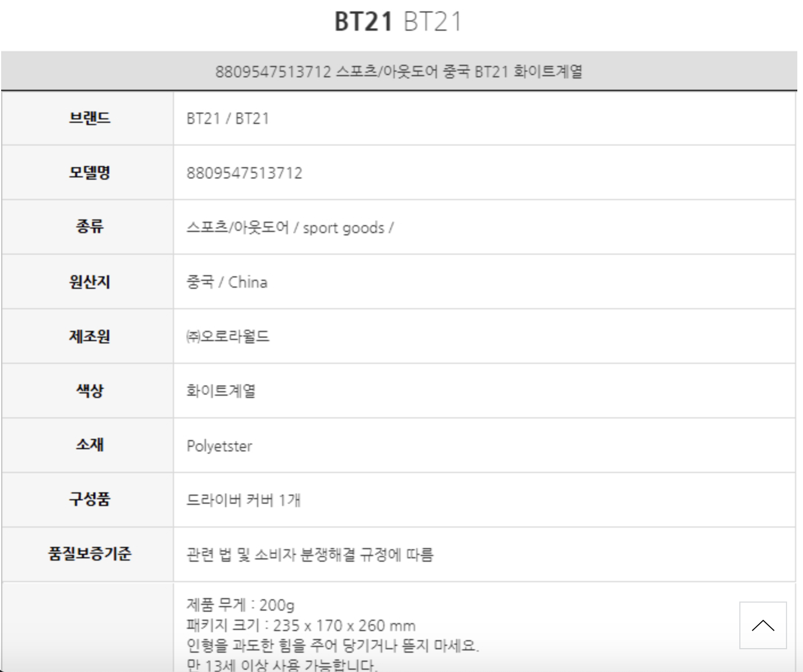This screenshot has height=672, width=803.
Task: Click the 화이트계열 value in the 색상 row
Action: click(221, 391)
